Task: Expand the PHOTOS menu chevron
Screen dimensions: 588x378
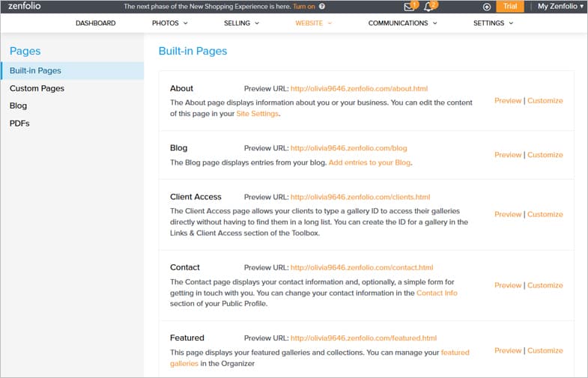Action: click(185, 23)
